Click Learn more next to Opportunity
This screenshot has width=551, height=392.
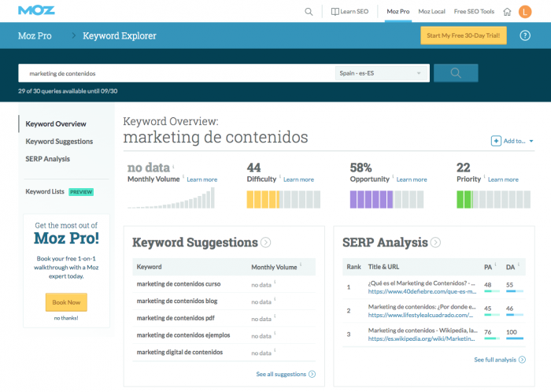pyautogui.click(x=412, y=179)
